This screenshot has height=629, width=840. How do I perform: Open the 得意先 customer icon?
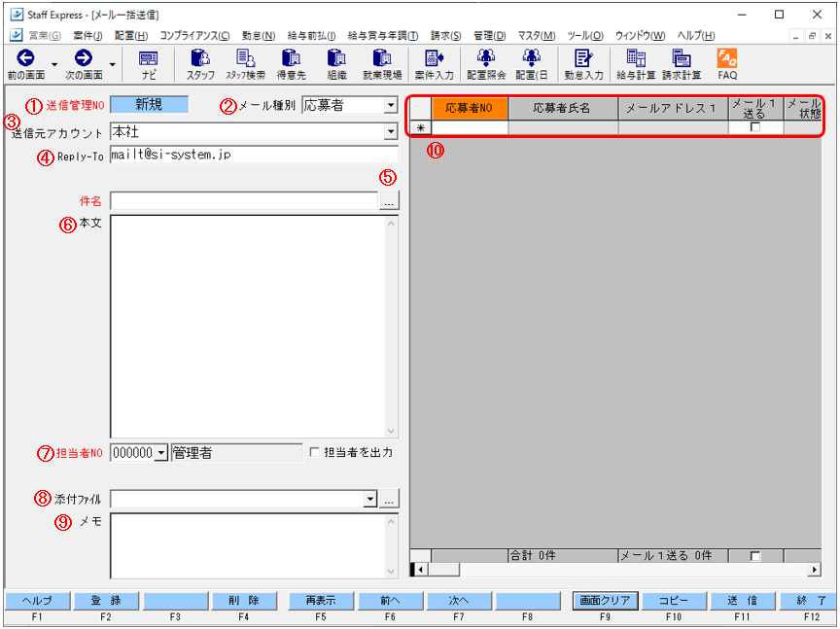(291, 58)
